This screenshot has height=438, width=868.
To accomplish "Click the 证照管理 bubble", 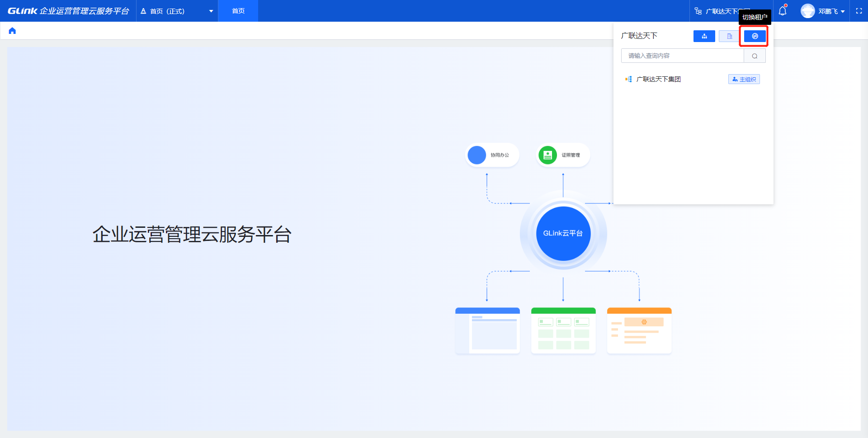I will pos(563,155).
